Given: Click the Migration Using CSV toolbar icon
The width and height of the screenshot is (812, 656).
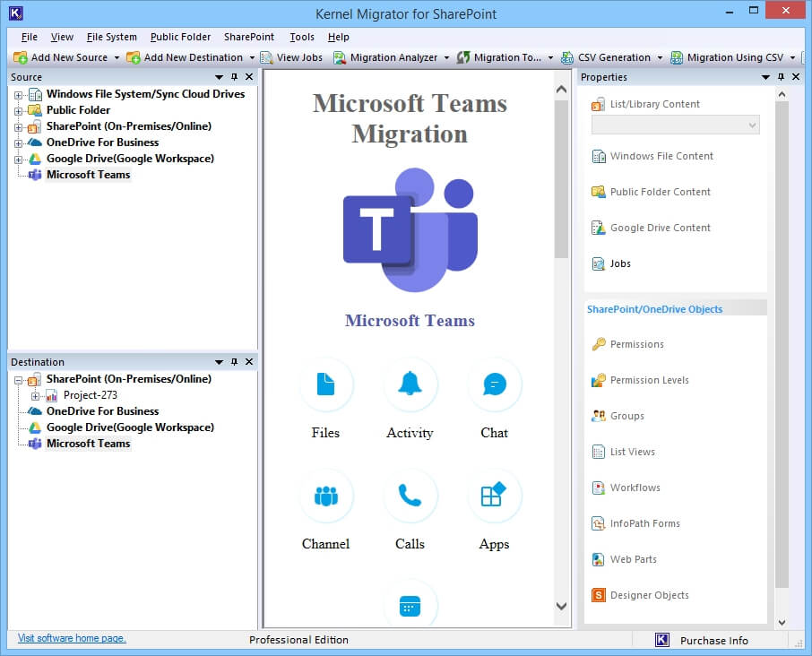Looking at the screenshot, I should pyautogui.click(x=677, y=57).
